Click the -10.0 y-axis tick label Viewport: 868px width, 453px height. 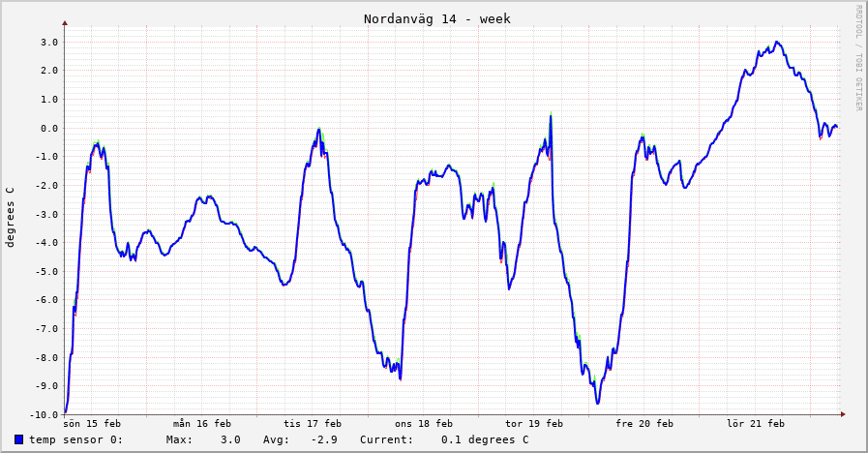tap(44, 414)
